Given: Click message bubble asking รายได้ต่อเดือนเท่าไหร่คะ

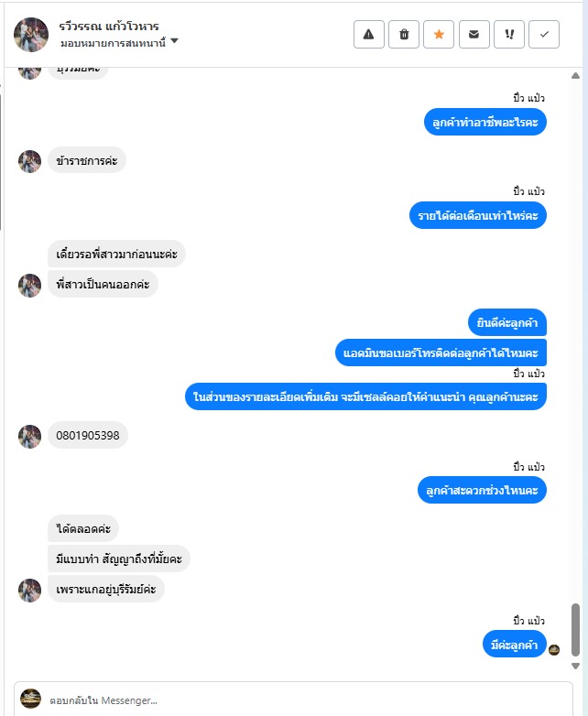Looking at the screenshot, I should tap(478, 215).
